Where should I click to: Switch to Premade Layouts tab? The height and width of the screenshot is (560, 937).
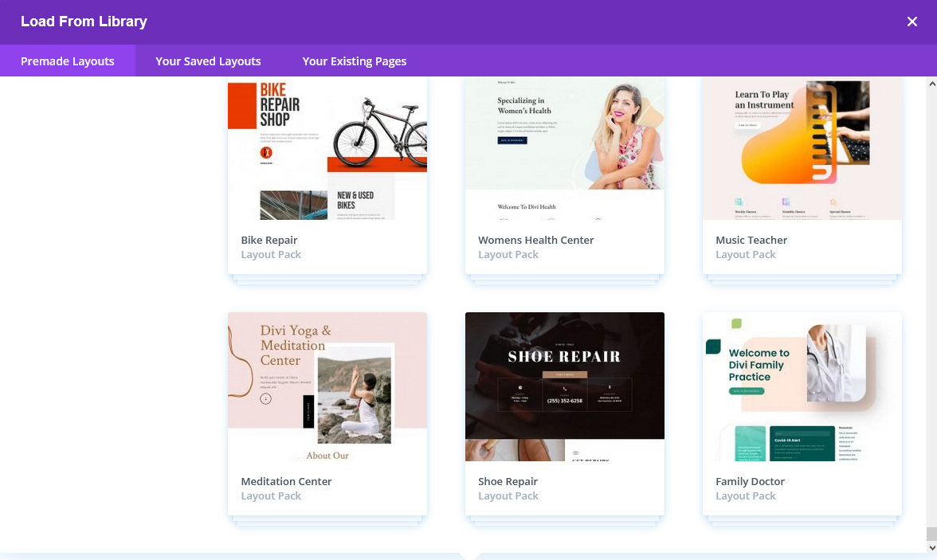pos(68,61)
